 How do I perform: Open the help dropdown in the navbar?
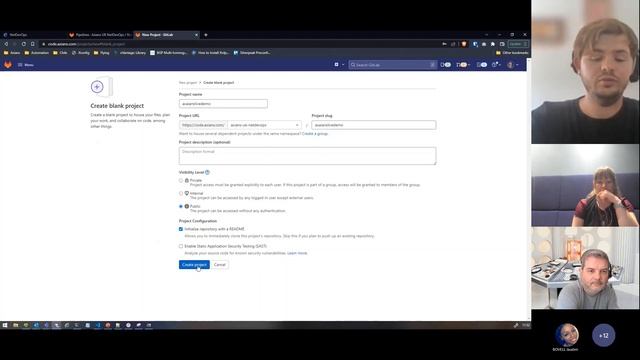496,65
